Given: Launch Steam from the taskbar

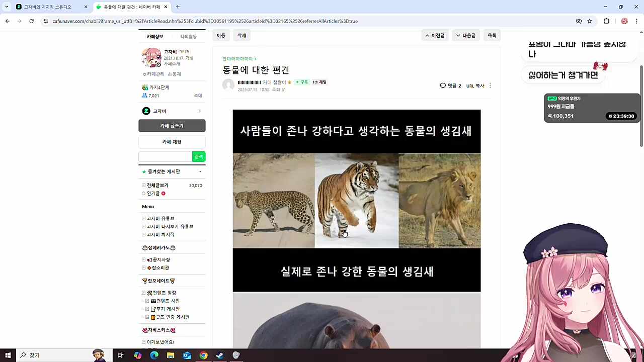Looking at the screenshot, I should tap(220, 355).
